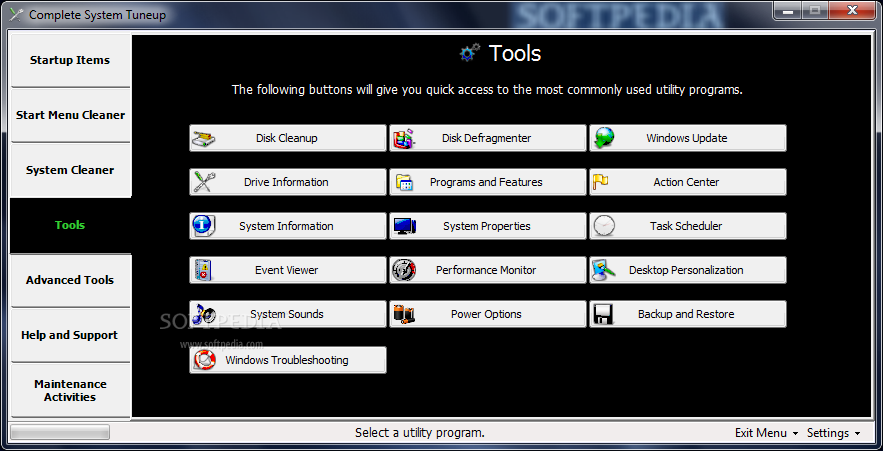Launch Performance Monitor
Image resolution: width=883 pixels, height=451 pixels.
(488, 270)
